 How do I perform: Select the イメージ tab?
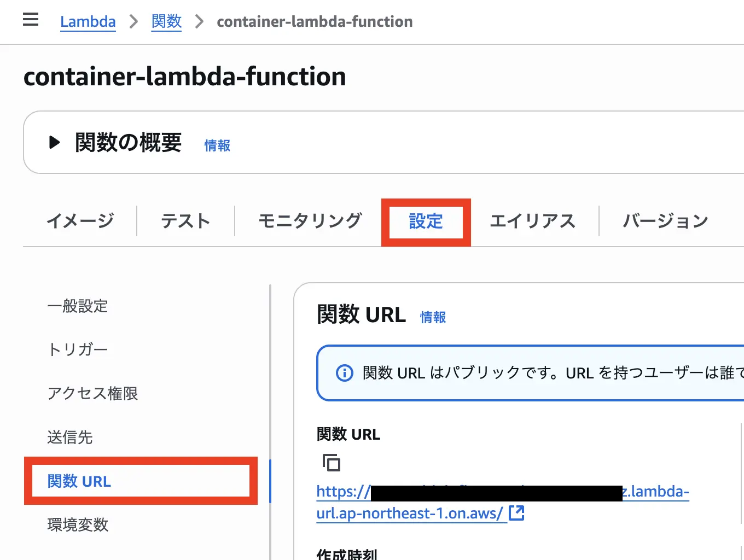point(80,221)
